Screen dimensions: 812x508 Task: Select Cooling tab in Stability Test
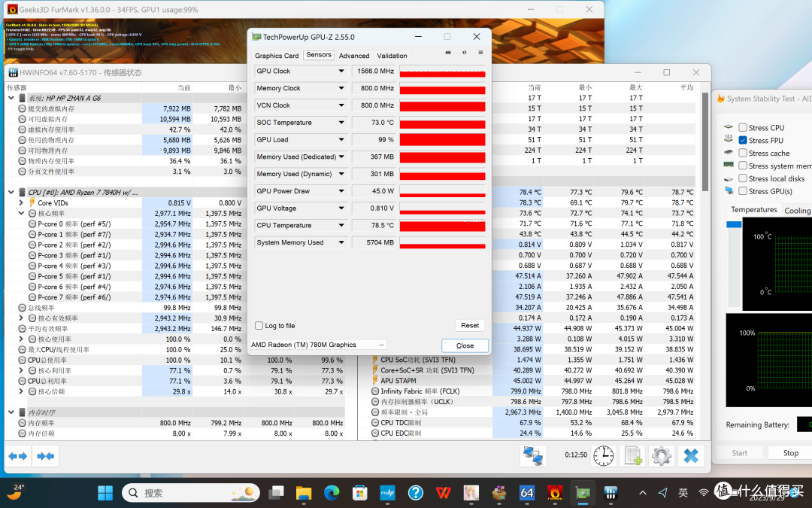(x=798, y=211)
